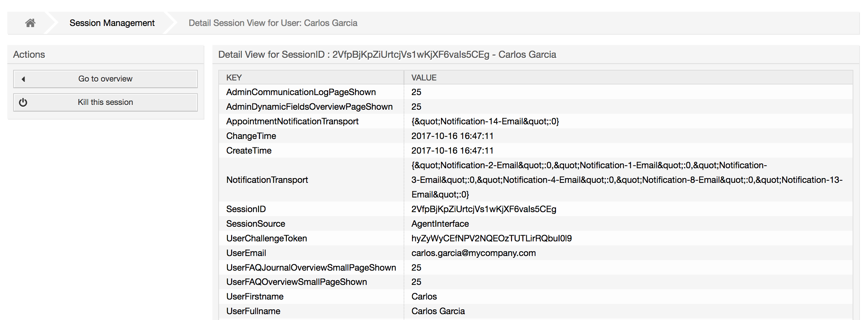Viewport: 868px width, 320px height.
Task: Select the UserChallengeToken value cell
Action: point(491,238)
